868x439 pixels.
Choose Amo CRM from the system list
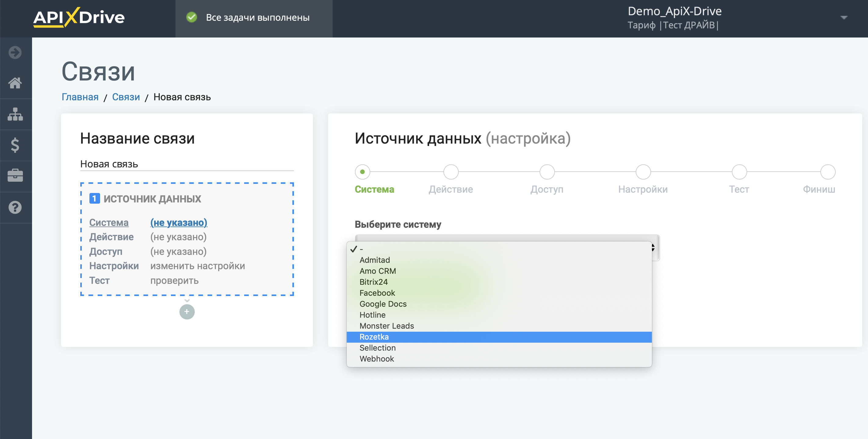pyautogui.click(x=499, y=271)
